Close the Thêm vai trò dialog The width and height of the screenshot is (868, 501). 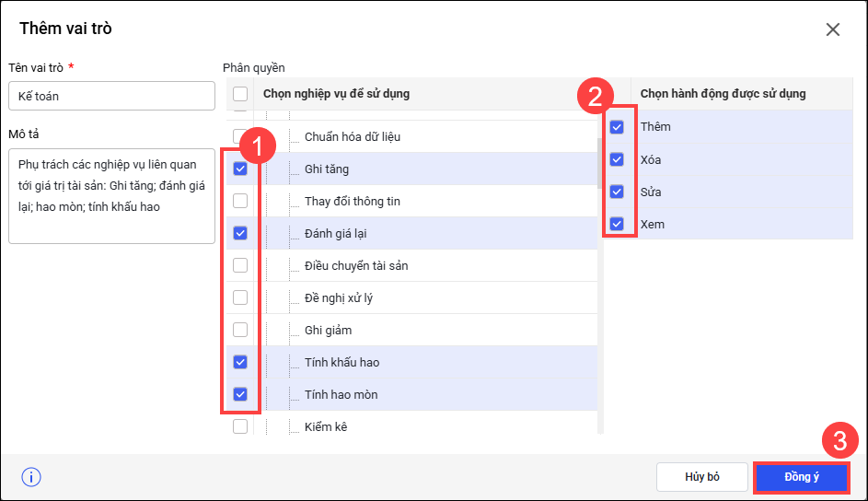tap(833, 29)
